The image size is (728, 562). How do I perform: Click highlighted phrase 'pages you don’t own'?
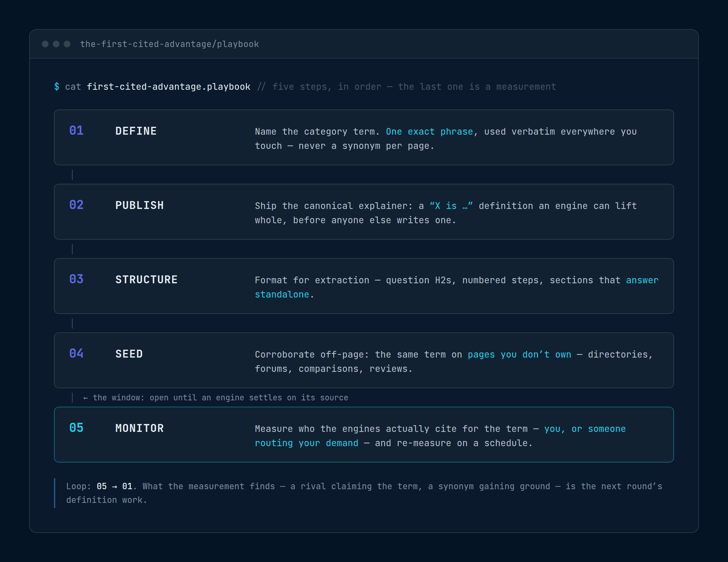tap(519, 355)
